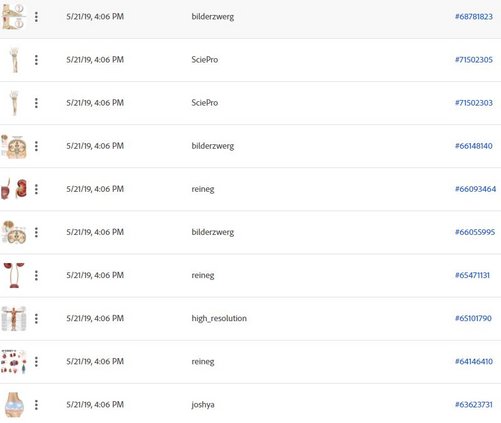Follow the #66148140 asset ID link
This screenshot has width=501, height=423.
474,146
